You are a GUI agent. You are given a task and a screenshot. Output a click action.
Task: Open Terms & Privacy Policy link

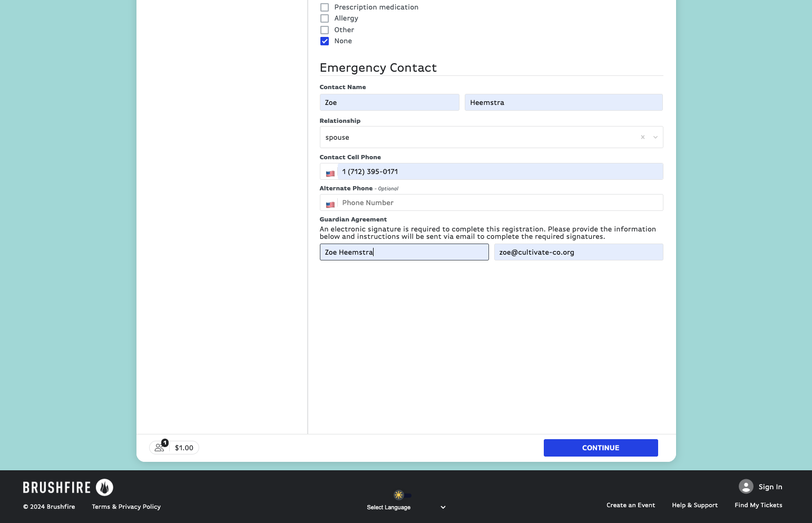126,507
